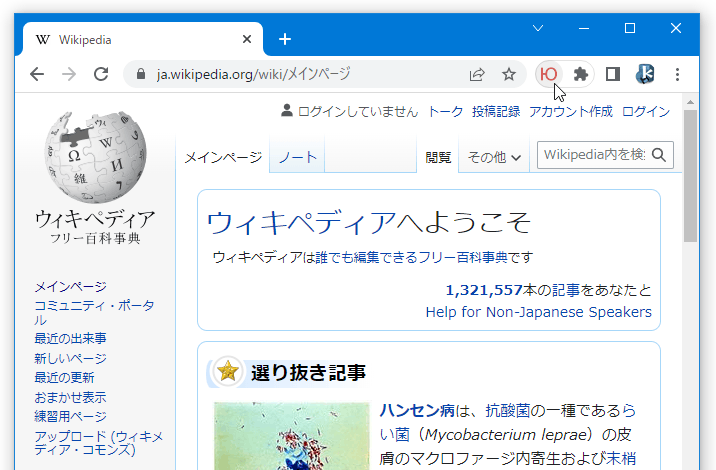Open アップロード (ウィキメディア・コモンズ) link
Image resolution: width=716 pixels, height=470 pixels.
pyautogui.click(x=99, y=443)
